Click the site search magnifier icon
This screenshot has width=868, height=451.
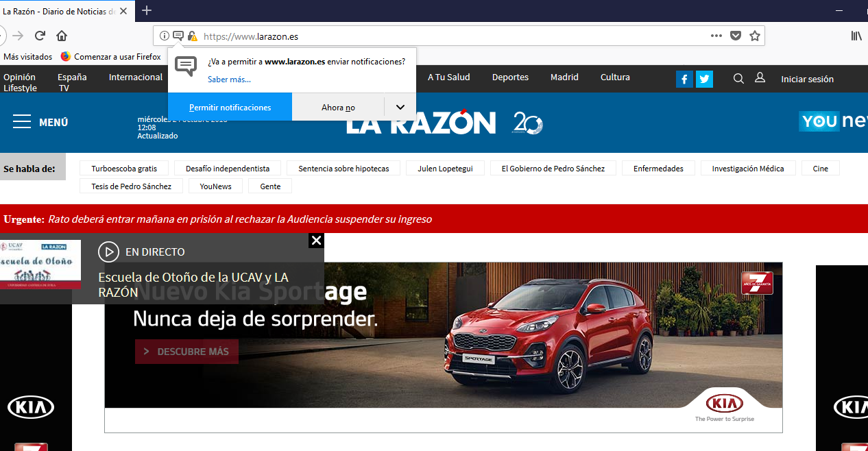[738, 79]
